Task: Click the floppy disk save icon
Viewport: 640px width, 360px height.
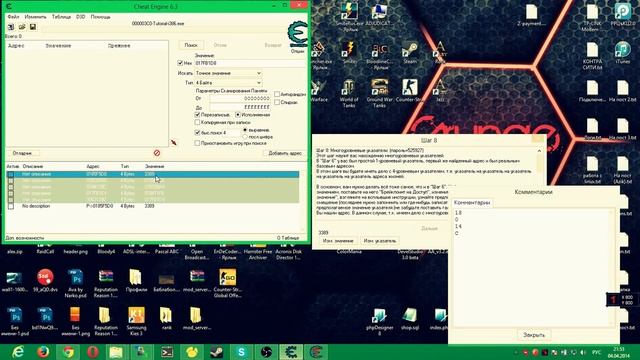Action: (33, 27)
